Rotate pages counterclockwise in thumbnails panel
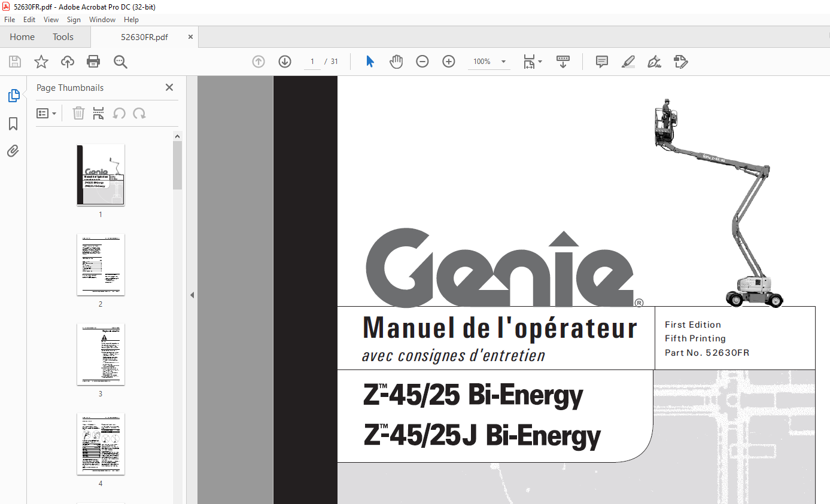The height and width of the screenshot is (504, 830). point(119,113)
